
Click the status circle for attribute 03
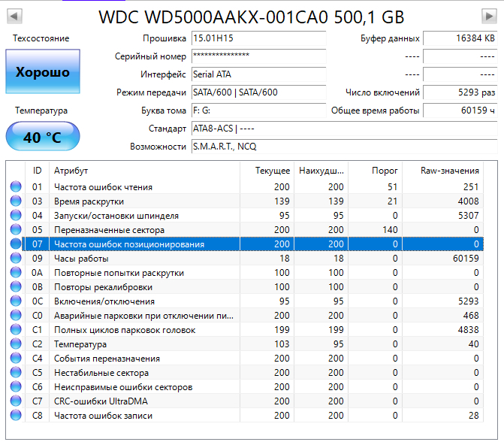point(16,201)
